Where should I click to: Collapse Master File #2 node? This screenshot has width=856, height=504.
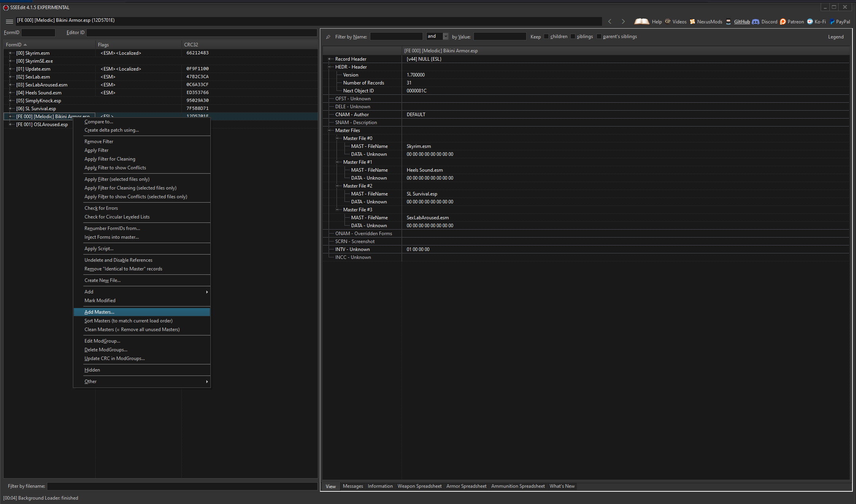point(337,186)
